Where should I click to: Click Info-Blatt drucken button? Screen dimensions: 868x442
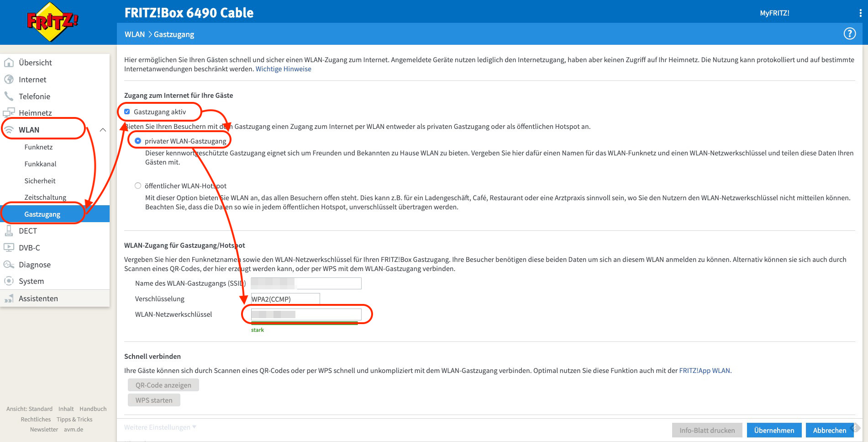(707, 430)
